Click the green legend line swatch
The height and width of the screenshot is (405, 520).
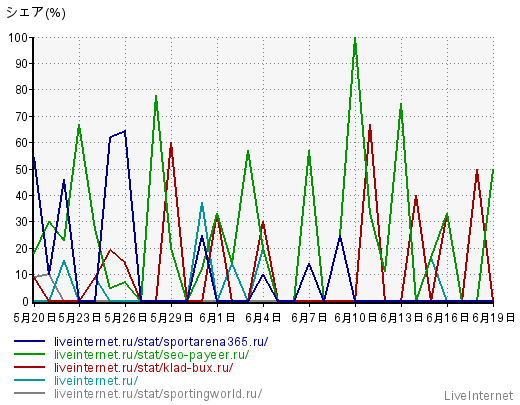click(29, 354)
